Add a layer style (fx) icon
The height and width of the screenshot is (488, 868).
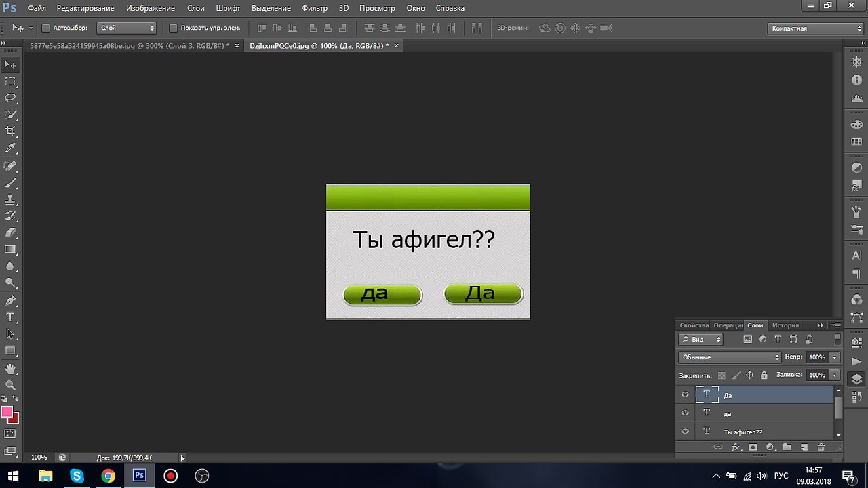point(736,447)
